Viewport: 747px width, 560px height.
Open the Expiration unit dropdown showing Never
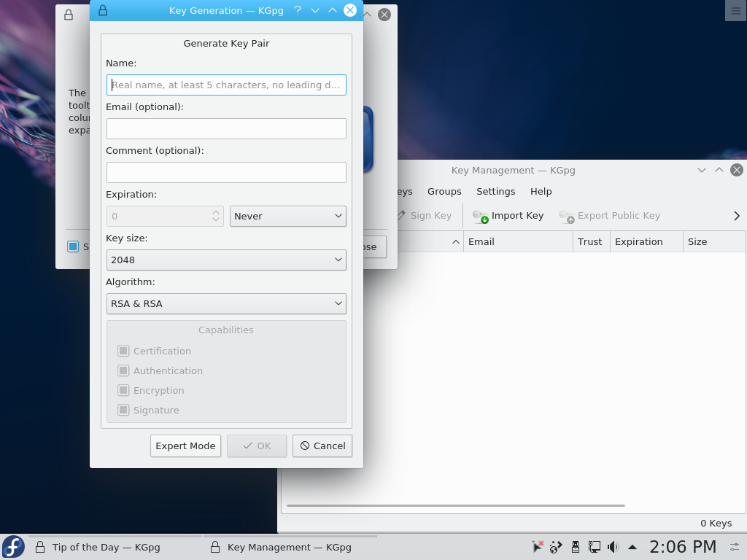coord(287,216)
